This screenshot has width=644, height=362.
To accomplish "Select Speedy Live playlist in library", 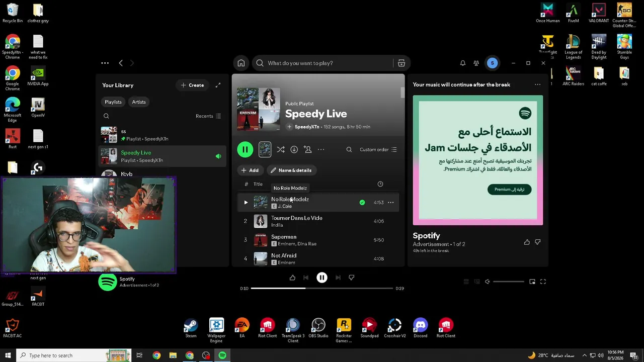I will [162, 156].
